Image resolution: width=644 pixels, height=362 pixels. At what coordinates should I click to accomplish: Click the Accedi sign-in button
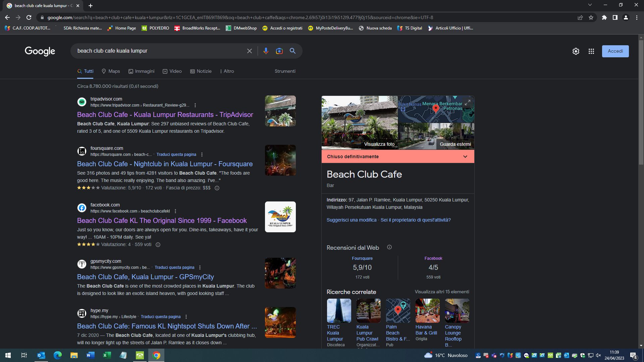[615, 51]
